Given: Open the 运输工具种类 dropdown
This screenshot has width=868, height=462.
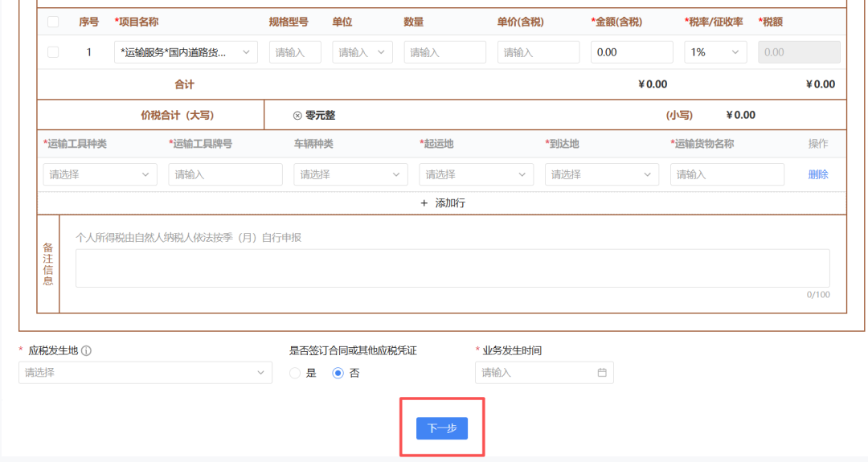Looking at the screenshot, I should [x=100, y=175].
